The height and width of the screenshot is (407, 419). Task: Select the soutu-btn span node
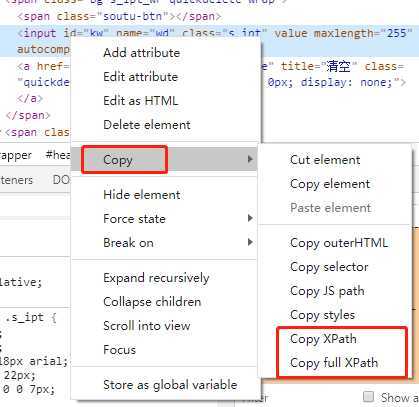point(119,16)
